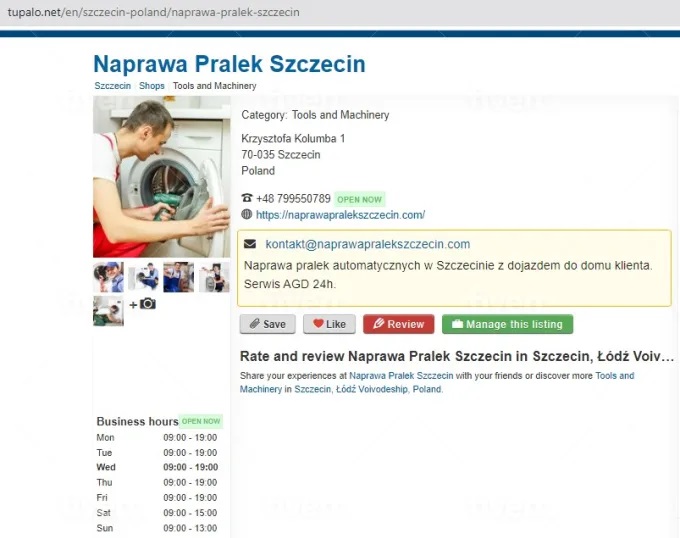Click the Sat 09:00 - 15:00 hours row
Viewport: 680px width, 538px height.
[157, 513]
